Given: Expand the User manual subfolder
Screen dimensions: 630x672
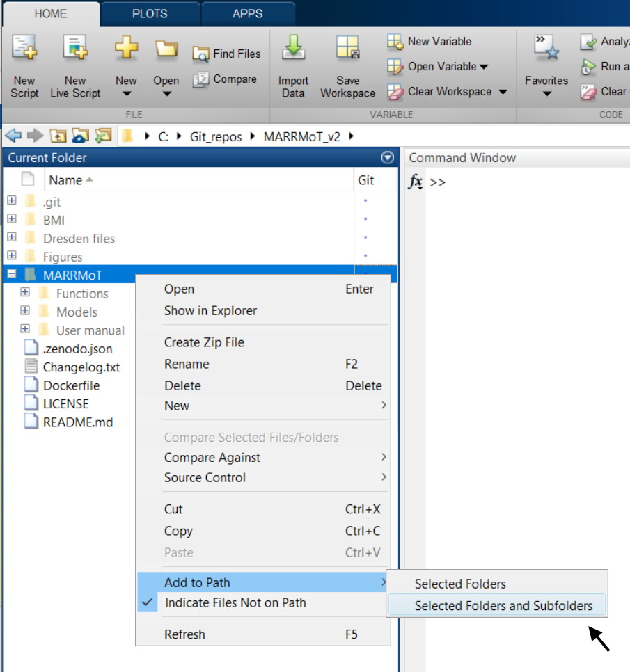Looking at the screenshot, I should click(25, 329).
